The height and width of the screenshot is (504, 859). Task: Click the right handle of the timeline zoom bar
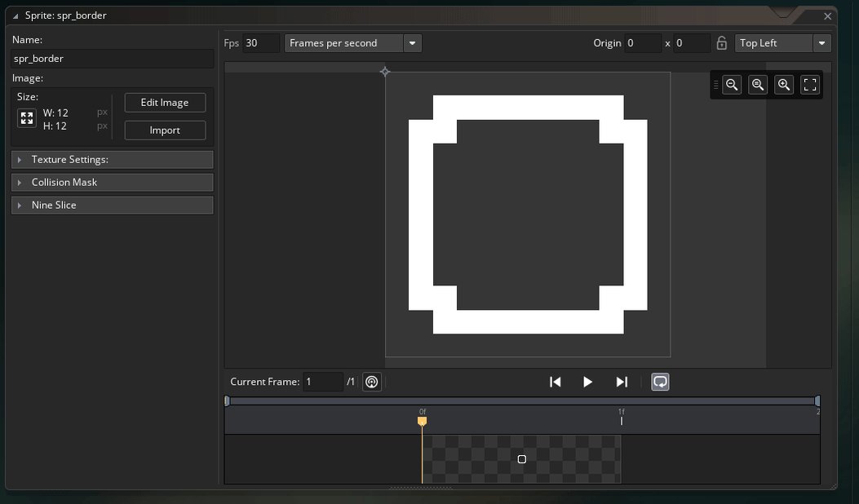(817, 401)
